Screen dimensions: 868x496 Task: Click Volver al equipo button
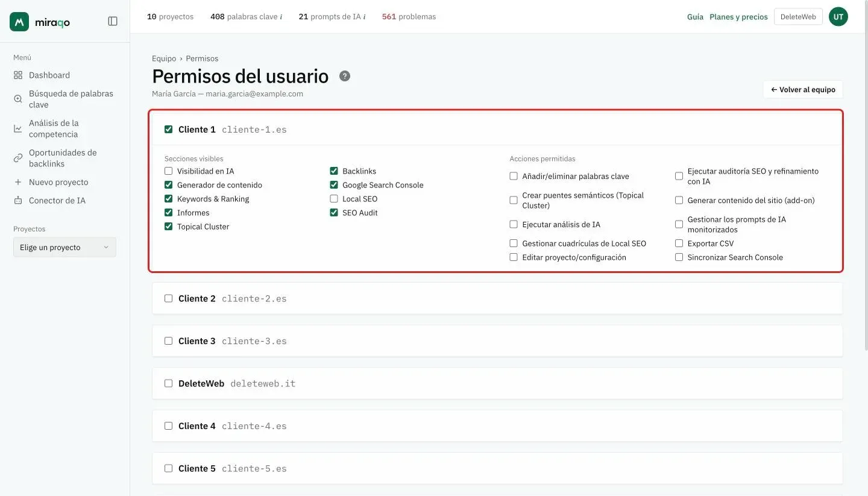803,89
